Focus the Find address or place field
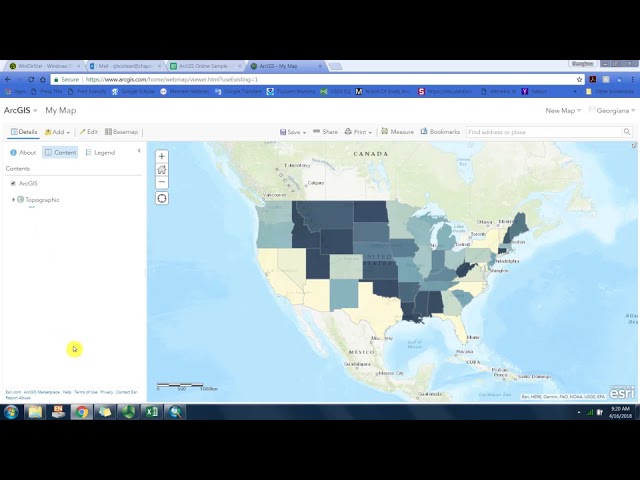640x480 pixels. coord(544,132)
